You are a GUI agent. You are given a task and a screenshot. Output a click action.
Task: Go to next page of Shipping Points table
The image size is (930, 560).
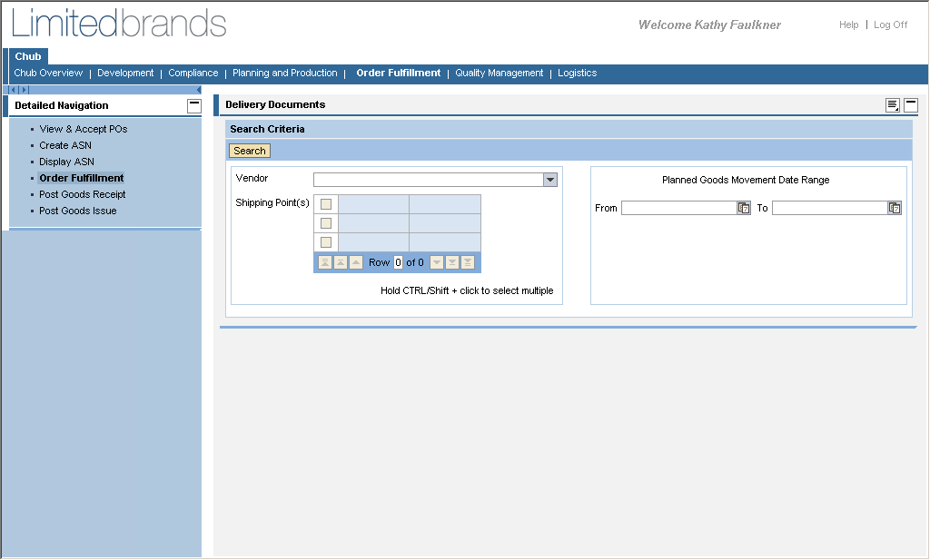click(452, 262)
